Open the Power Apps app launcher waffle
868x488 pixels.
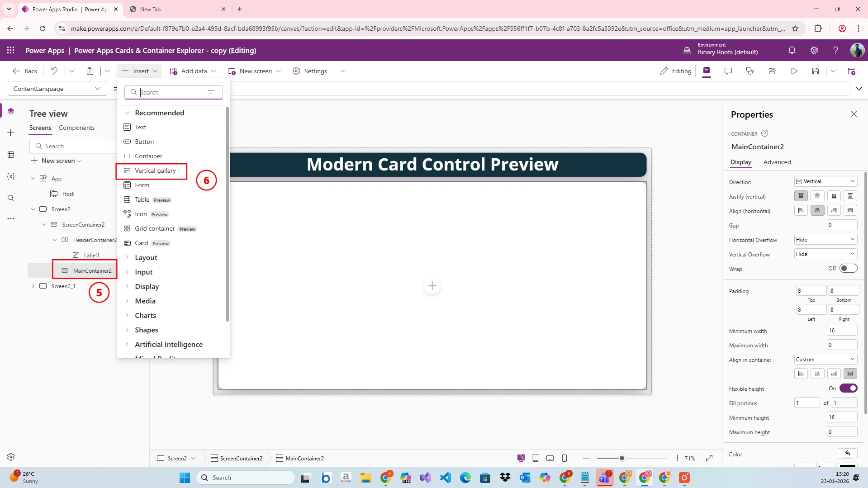11,50
